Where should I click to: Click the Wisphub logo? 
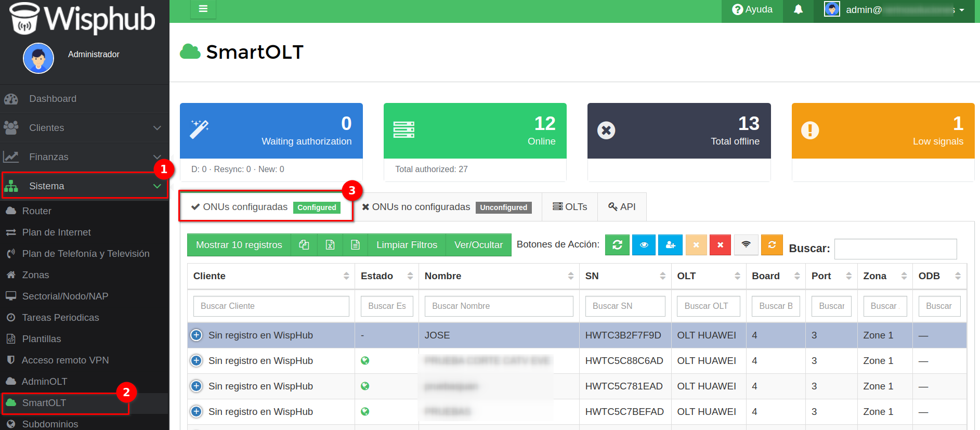point(83,19)
